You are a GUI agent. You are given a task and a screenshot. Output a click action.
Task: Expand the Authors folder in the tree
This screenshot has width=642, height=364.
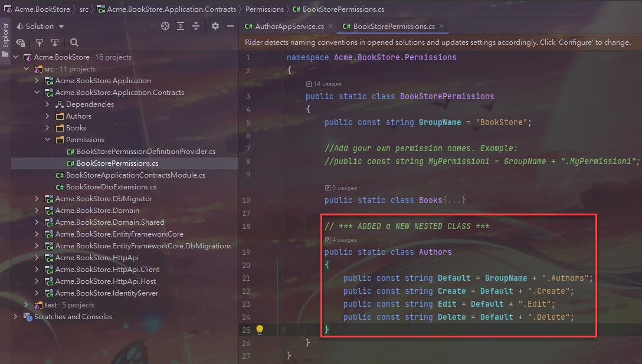click(x=48, y=116)
